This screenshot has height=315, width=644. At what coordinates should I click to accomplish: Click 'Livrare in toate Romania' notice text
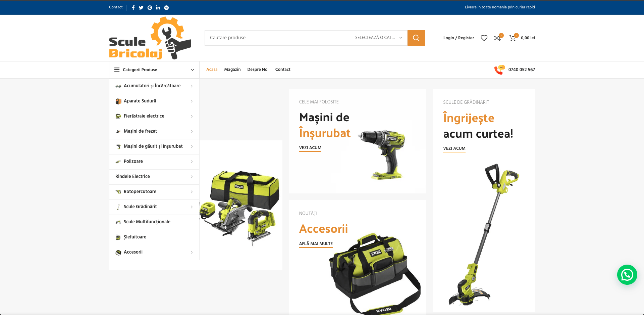coord(500,7)
